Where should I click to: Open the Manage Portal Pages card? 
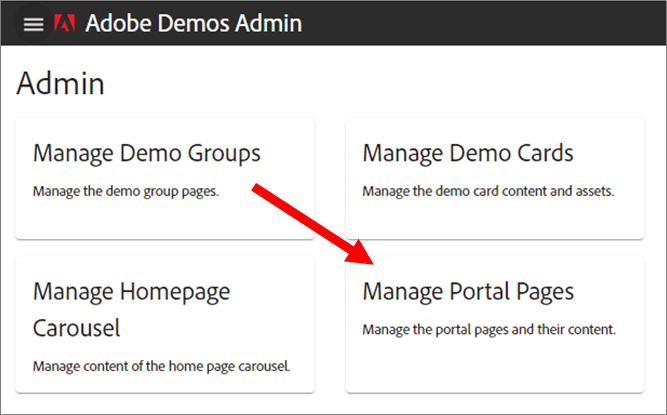(x=495, y=324)
